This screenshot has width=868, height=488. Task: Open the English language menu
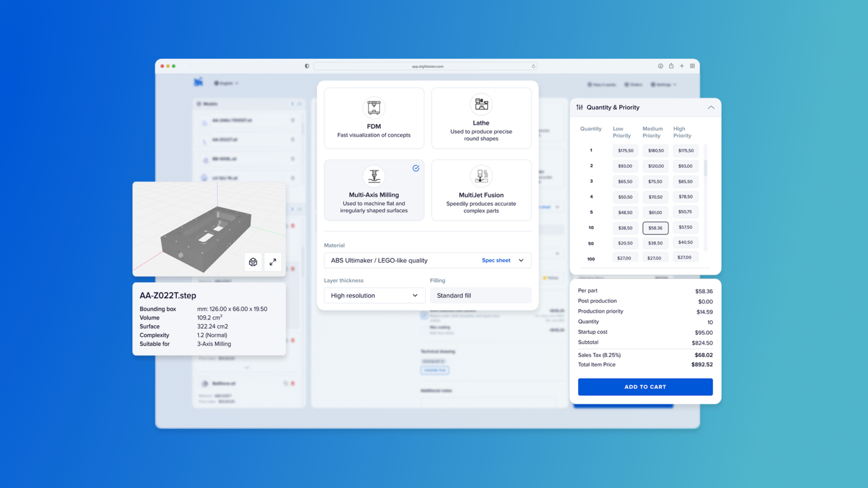[225, 83]
